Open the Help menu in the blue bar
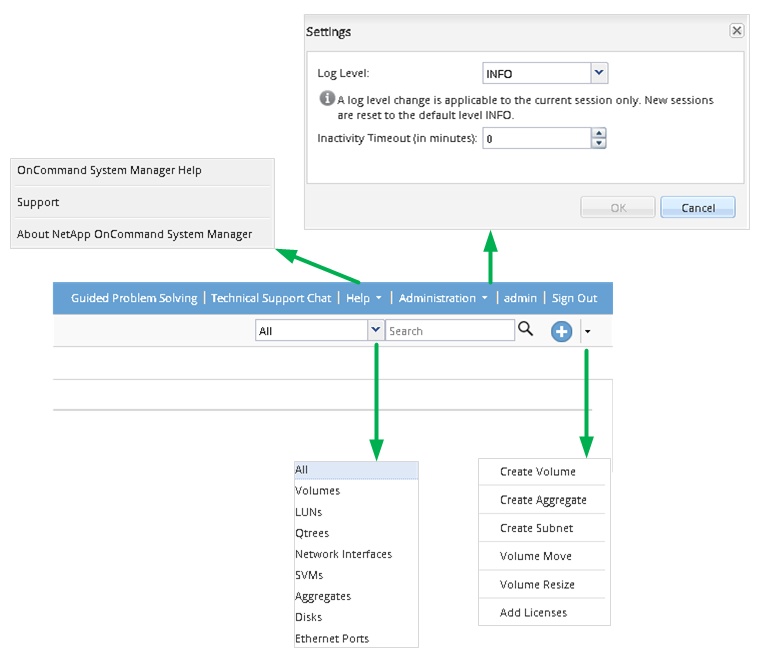 364,298
